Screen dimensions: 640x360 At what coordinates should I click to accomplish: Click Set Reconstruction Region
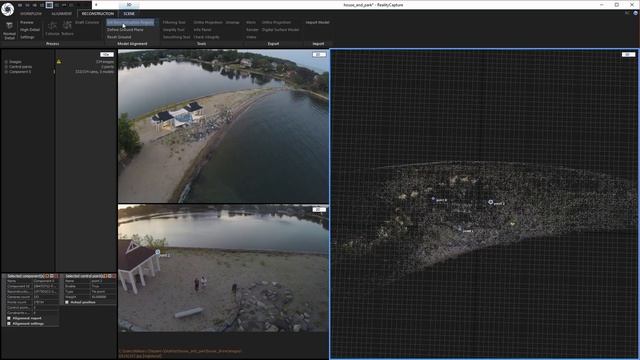(x=130, y=22)
